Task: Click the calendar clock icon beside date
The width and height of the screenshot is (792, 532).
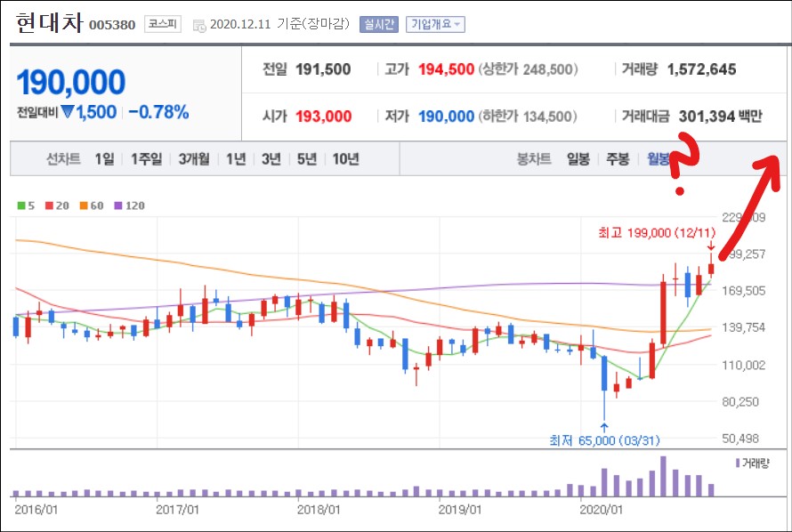Action: (x=199, y=26)
